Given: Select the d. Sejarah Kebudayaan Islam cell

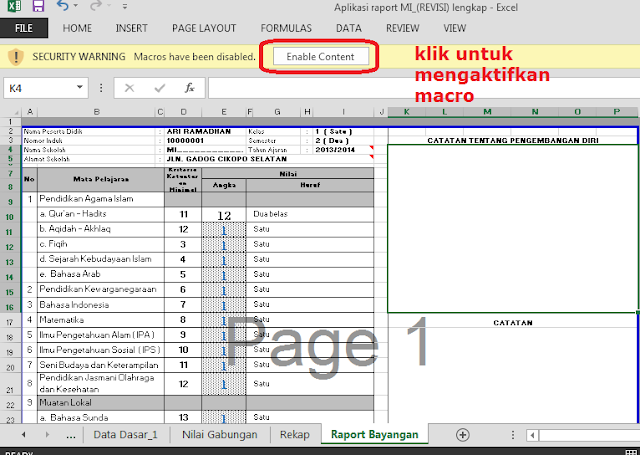Looking at the screenshot, I should [101, 260].
